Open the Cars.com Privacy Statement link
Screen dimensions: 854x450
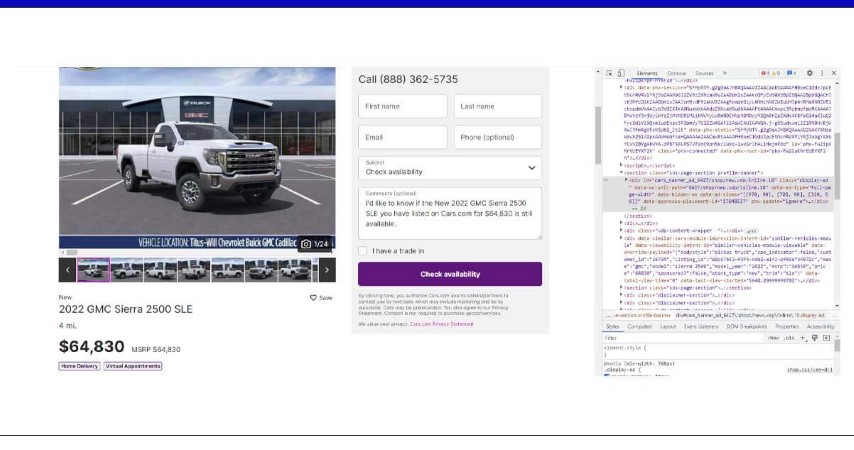[442, 324]
